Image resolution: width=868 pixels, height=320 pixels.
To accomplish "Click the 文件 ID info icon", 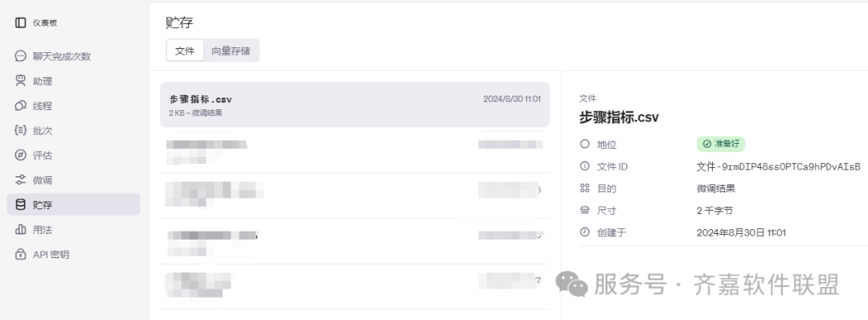I will (x=584, y=166).
